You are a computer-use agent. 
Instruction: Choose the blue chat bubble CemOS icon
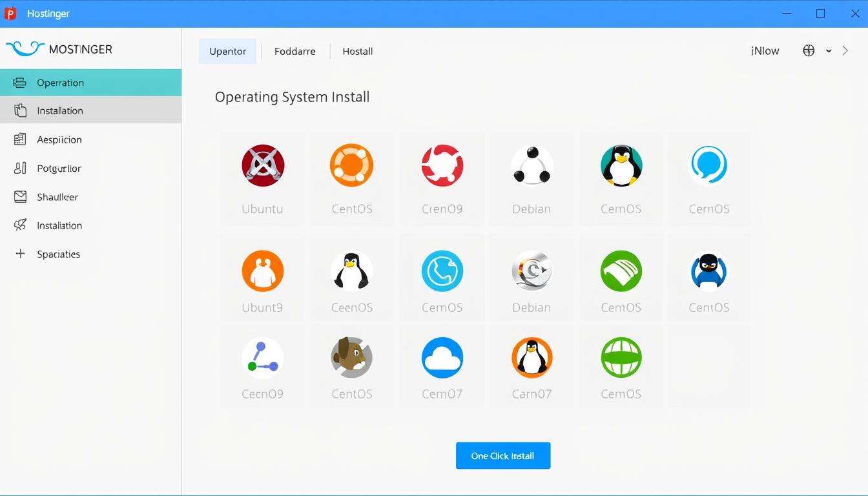point(708,165)
